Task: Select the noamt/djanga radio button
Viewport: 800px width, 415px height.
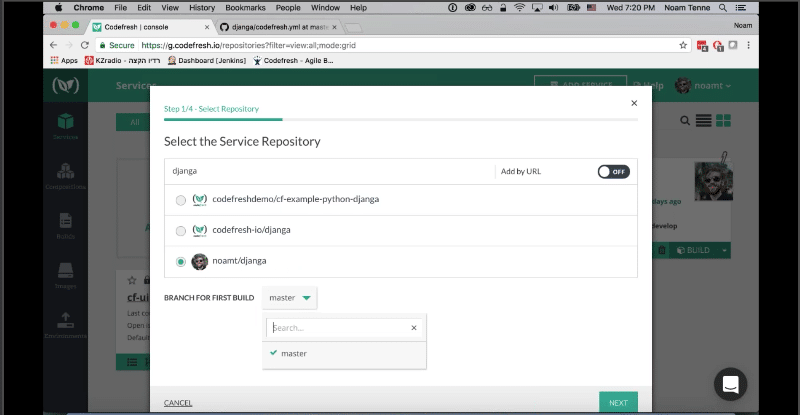Action: (x=181, y=261)
